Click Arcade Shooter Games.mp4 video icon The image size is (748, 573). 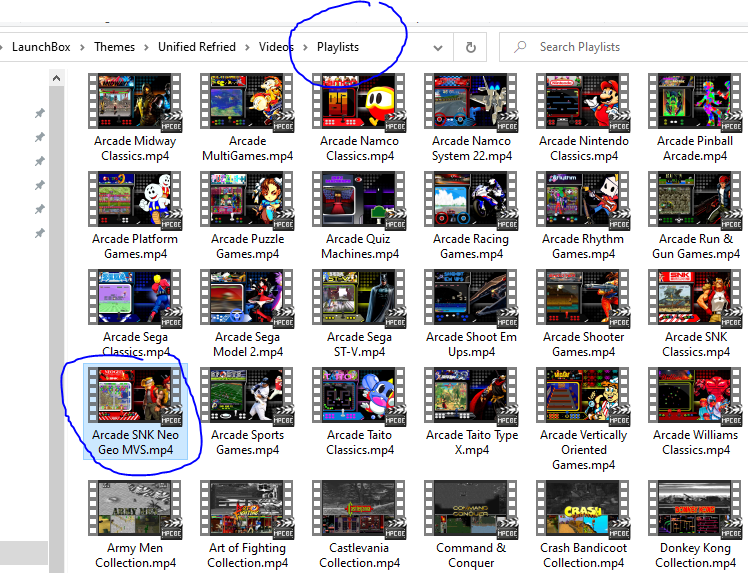pyautogui.click(x=583, y=297)
